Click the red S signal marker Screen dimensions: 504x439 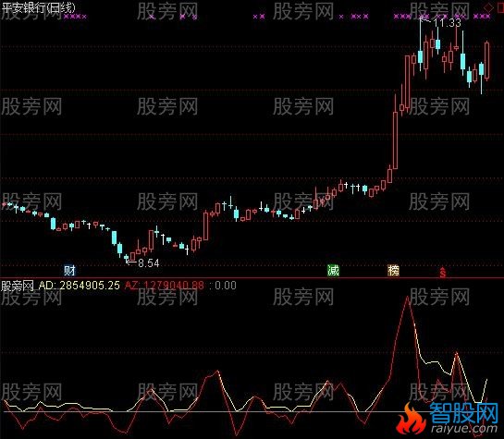(x=443, y=273)
